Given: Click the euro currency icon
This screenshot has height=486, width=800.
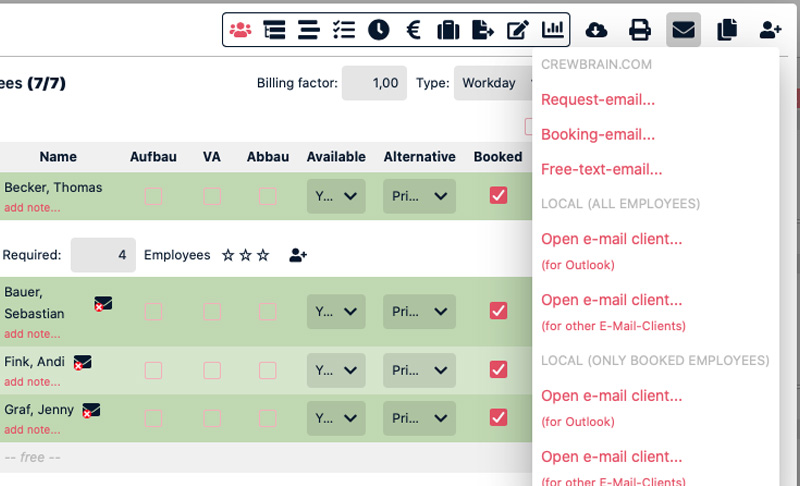Looking at the screenshot, I should 413,30.
